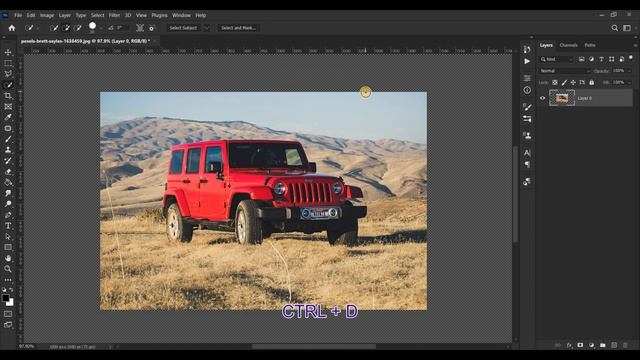Screen dimensions: 640x360
Task: Select the Rectangle shape tool
Action: (x=8, y=247)
